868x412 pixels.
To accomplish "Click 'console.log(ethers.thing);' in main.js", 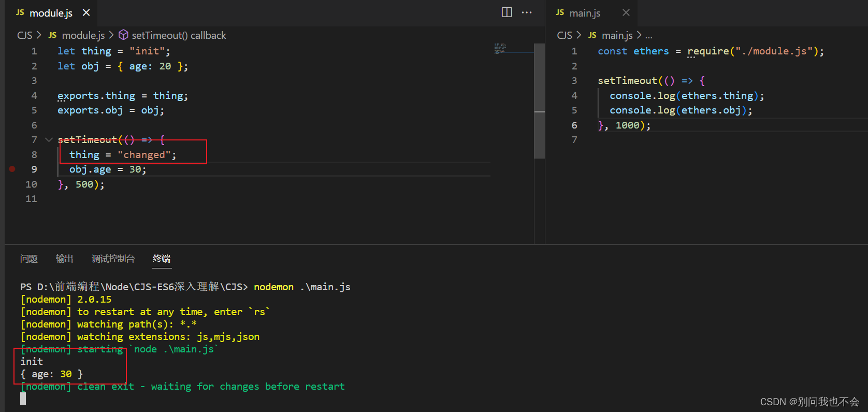I will pyautogui.click(x=687, y=96).
